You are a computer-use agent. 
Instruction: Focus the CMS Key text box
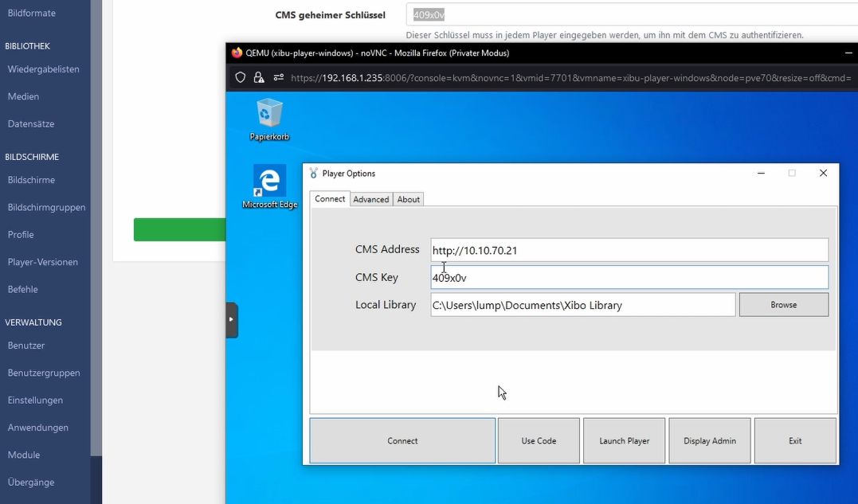[x=629, y=278]
